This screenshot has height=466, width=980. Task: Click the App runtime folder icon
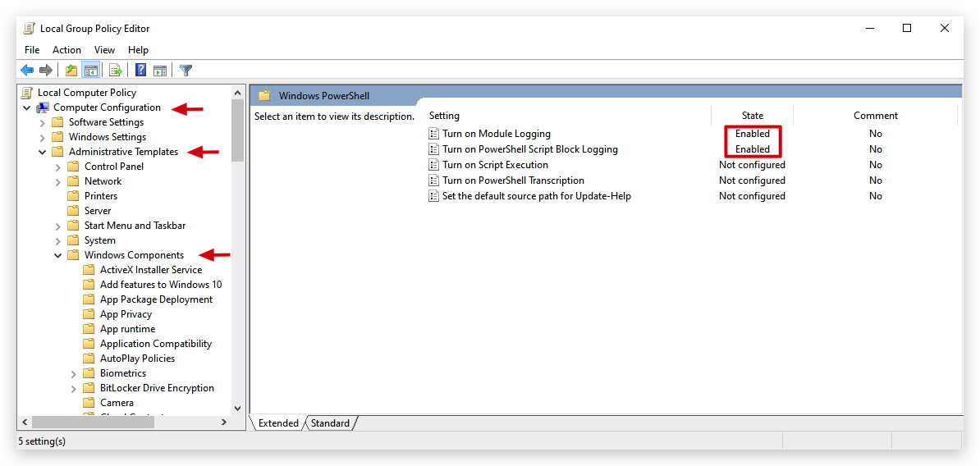point(89,329)
